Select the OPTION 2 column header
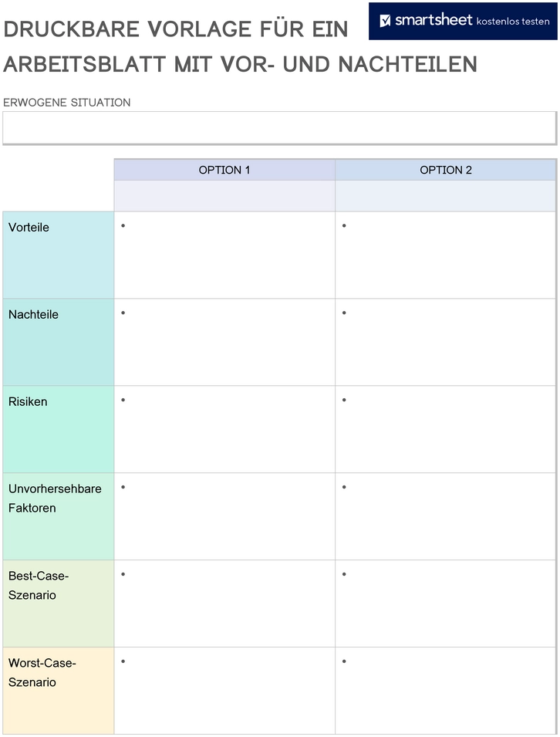This screenshot has height=737, width=560. coord(445,170)
